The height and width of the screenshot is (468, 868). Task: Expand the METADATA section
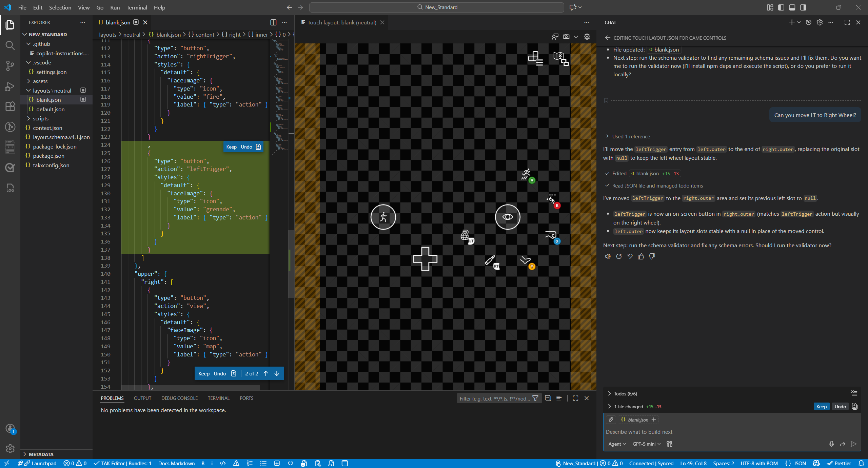coord(25,454)
